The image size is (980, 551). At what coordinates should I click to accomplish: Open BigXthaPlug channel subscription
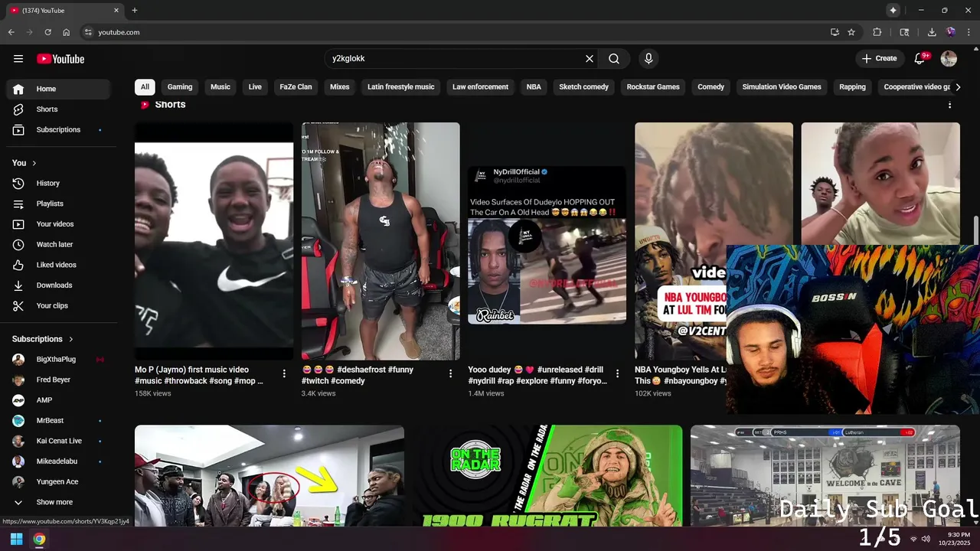click(58, 360)
